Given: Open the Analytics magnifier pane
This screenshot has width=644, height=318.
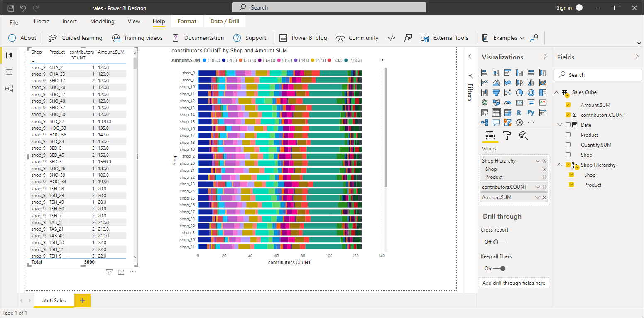Looking at the screenshot, I should point(523,136).
